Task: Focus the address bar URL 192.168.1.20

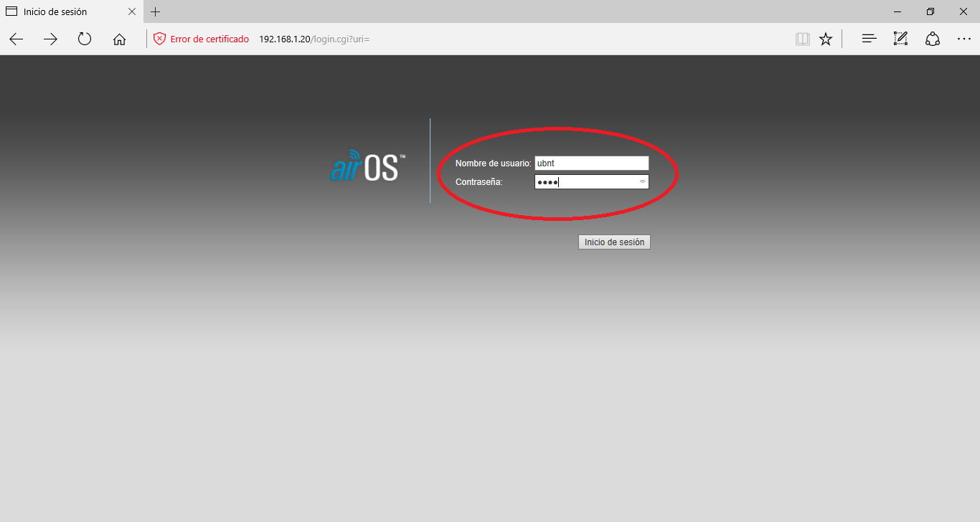Action: pyautogui.click(x=314, y=39)
